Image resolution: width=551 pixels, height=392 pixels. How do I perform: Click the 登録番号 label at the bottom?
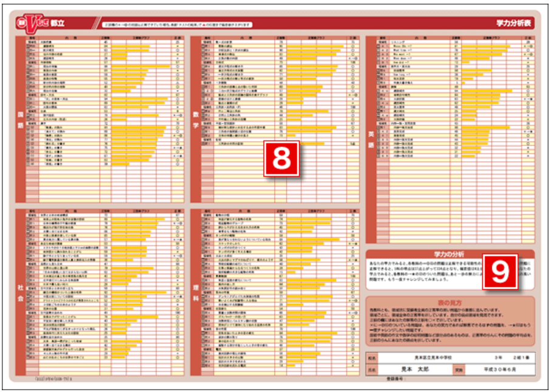coord(395,379)
